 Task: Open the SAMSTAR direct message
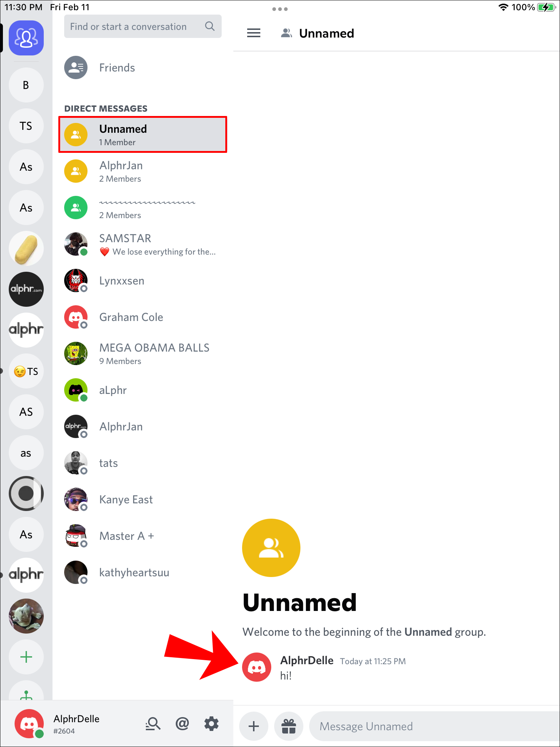coord(143,244)
